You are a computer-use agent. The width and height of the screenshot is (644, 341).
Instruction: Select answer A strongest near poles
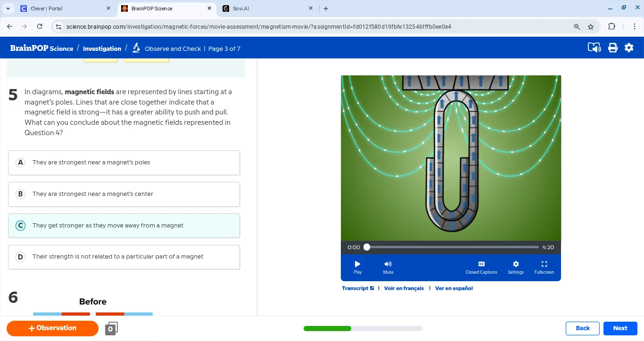[x=124, y=162]
